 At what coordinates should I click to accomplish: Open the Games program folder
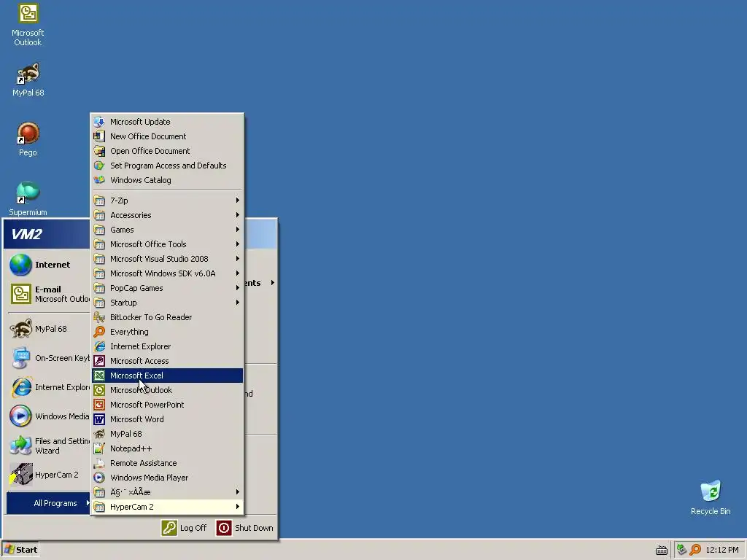167,230
